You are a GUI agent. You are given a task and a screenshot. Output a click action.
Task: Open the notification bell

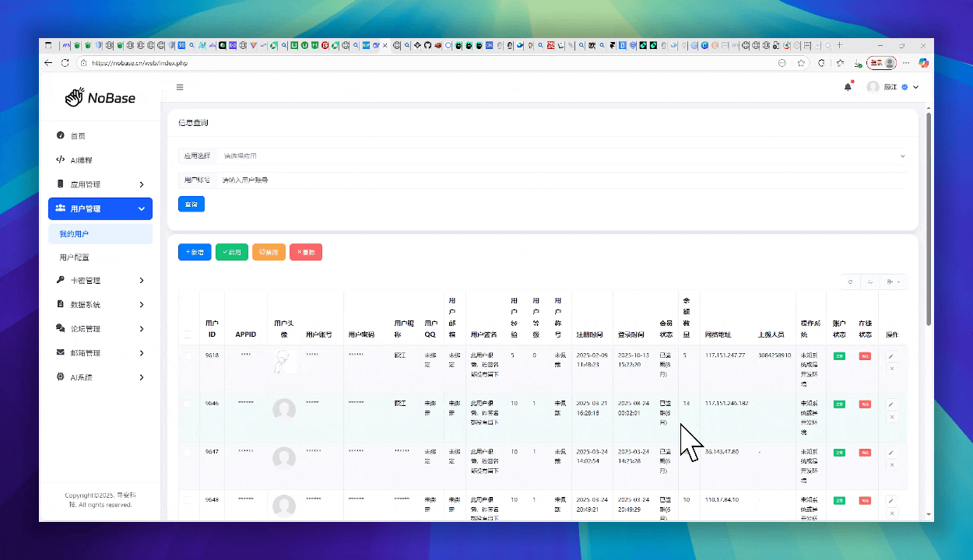[848, 87]
